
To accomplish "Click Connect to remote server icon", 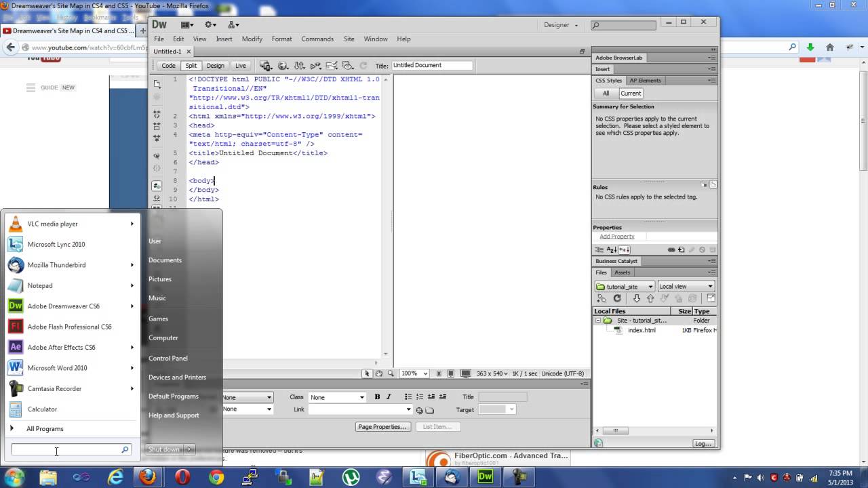I will pos(601,298).
